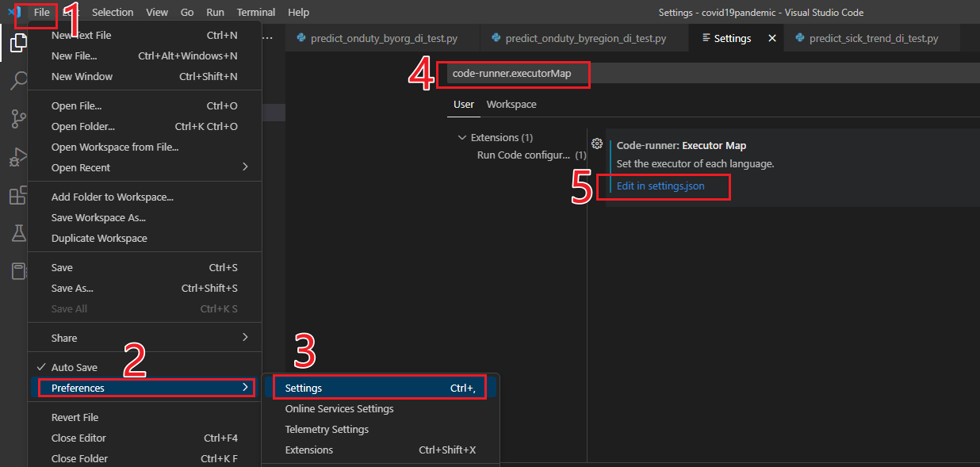Click the gear icon beside Executor Map setting
980x467 pixels.
point(598,144)
